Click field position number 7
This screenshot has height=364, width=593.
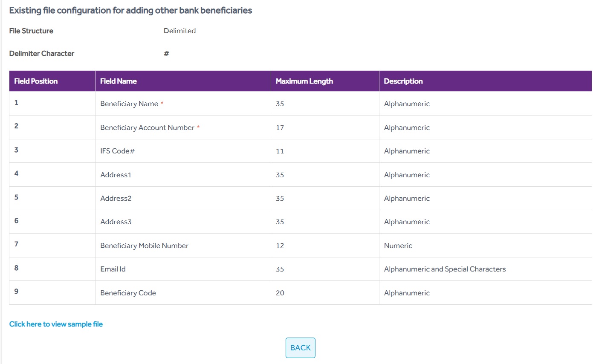pos(16,244)
